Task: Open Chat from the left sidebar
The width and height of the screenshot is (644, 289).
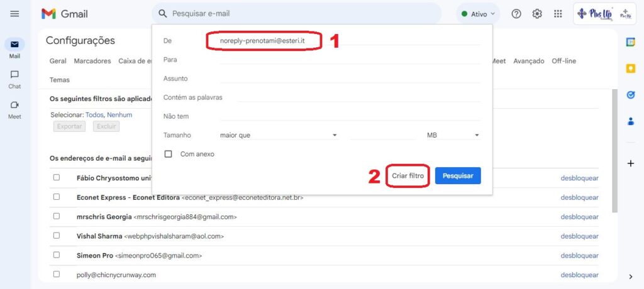Action: point(14,79)
